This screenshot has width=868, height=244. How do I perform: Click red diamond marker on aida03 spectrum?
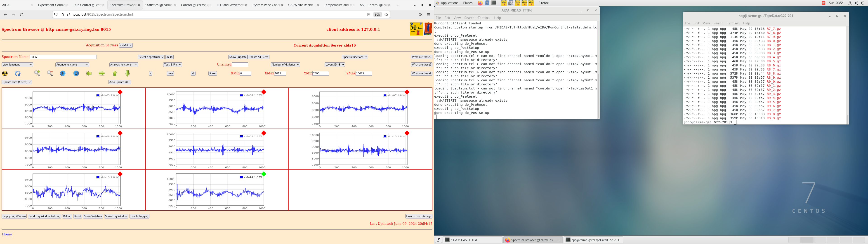click(120, 92)
